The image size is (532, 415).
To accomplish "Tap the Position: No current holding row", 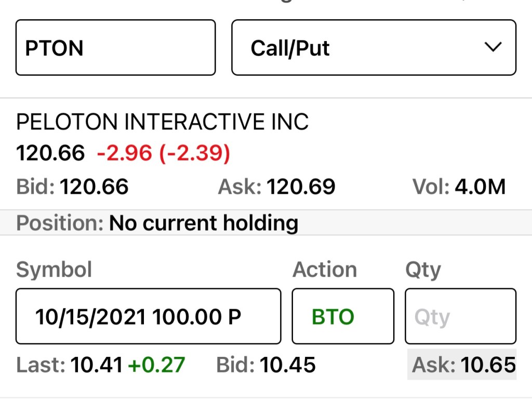I will pyautogui.click(x=157, y=223).
